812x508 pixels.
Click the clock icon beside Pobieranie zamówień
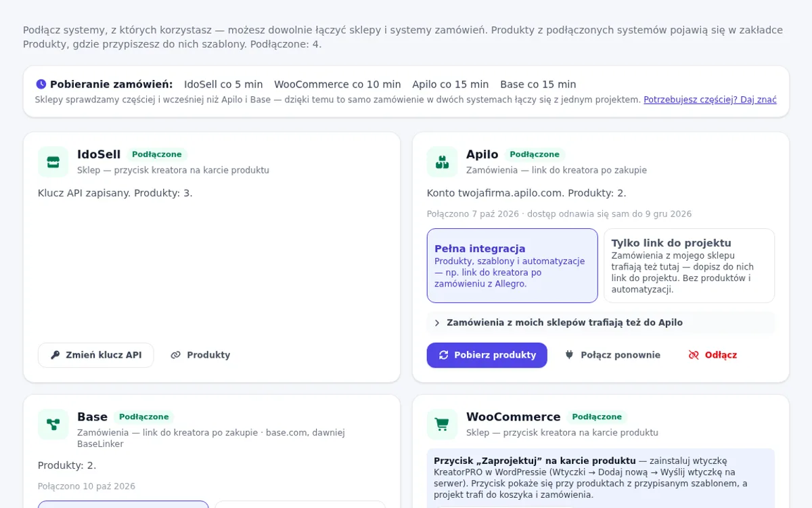pyautogui.click(x=41, y=84)
